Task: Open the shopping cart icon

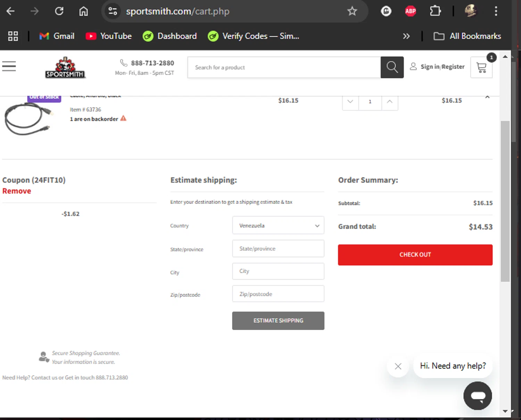Action: [481, 67]
